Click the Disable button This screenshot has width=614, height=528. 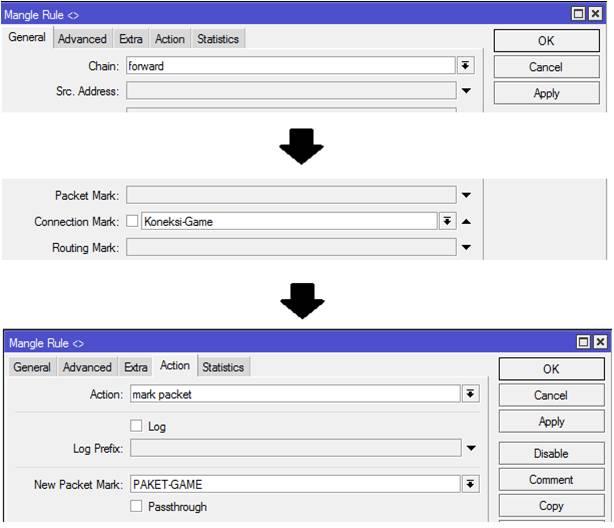[551, 453]
